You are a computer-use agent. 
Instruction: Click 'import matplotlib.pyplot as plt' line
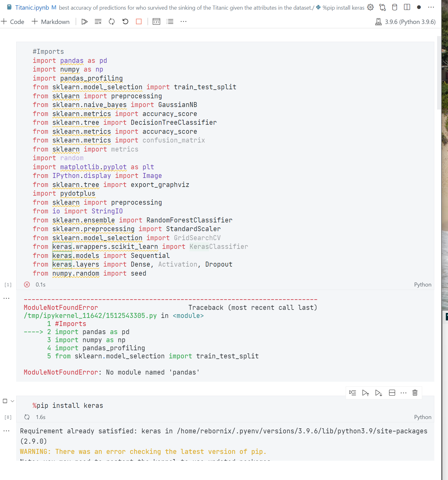tap(93, 167)
